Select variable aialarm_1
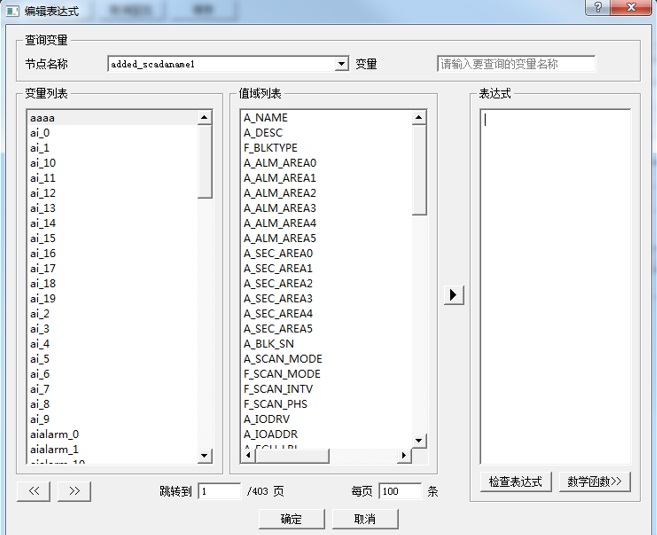This screenshot has height=535, width=657. tap(112, 450)
